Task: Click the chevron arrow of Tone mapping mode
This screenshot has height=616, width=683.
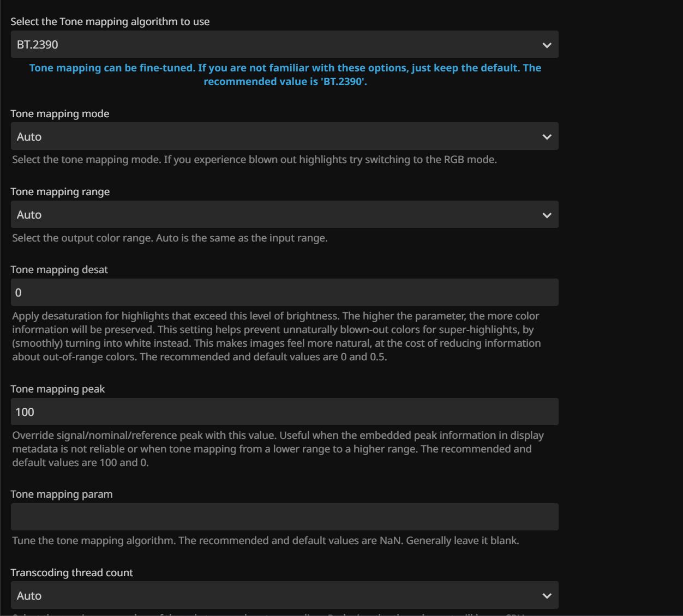Action: click(547, 137)
